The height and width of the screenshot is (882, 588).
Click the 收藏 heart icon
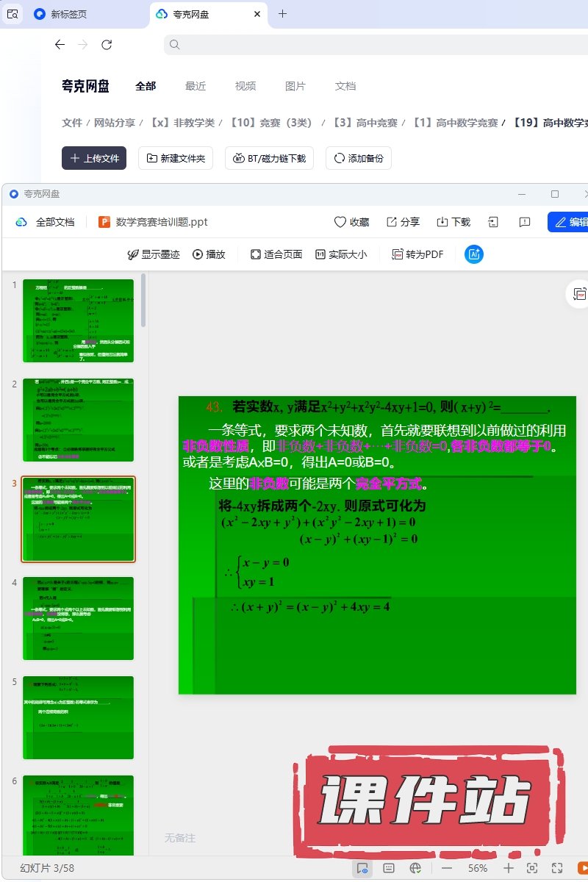(340, 222)
